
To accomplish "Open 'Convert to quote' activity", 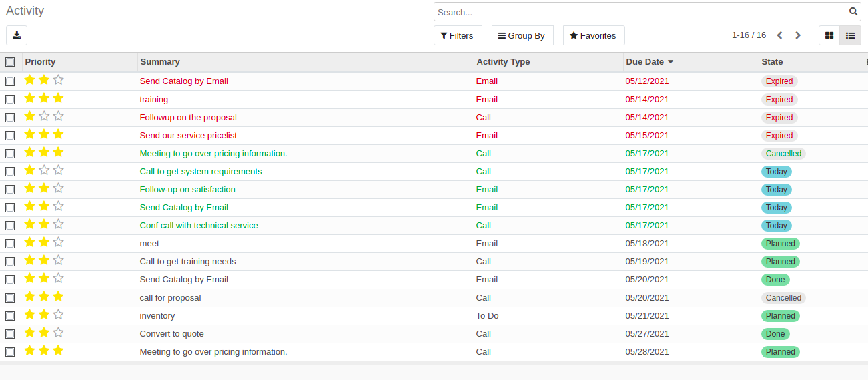I will 171,333.
